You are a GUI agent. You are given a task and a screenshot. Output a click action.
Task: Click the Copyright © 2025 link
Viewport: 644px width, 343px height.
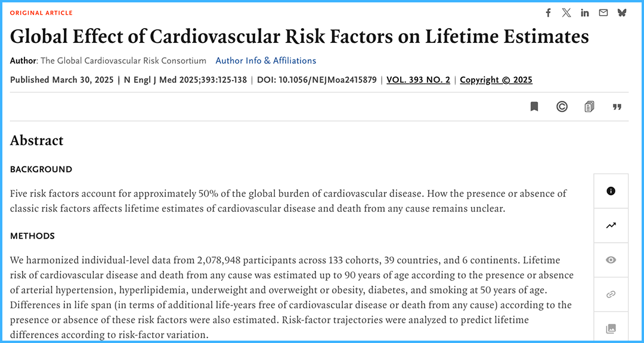point(496,80)
